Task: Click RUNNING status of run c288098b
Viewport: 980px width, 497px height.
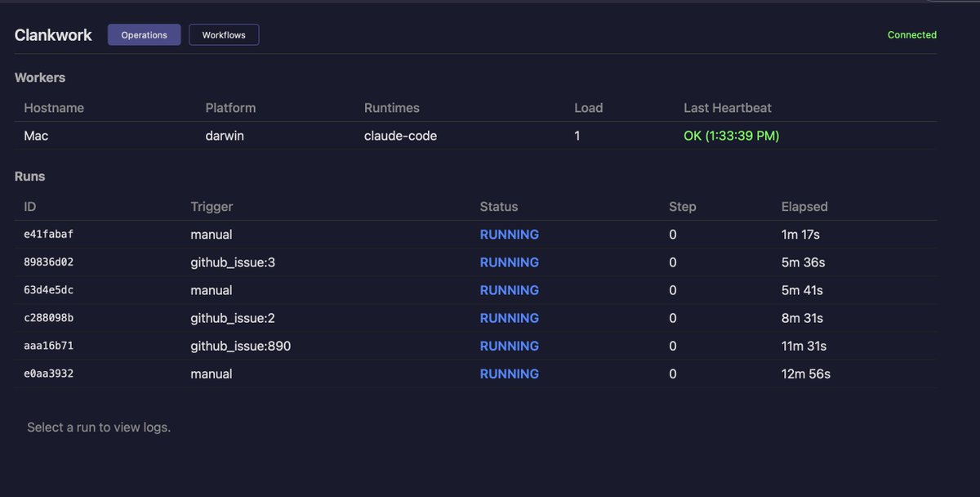Action: [510, 318]
